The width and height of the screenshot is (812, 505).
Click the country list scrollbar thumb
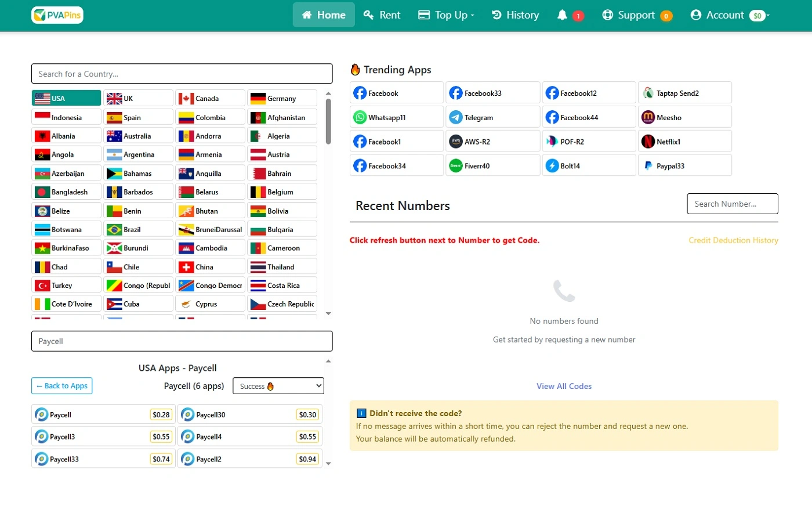click(x=328, y=121)
